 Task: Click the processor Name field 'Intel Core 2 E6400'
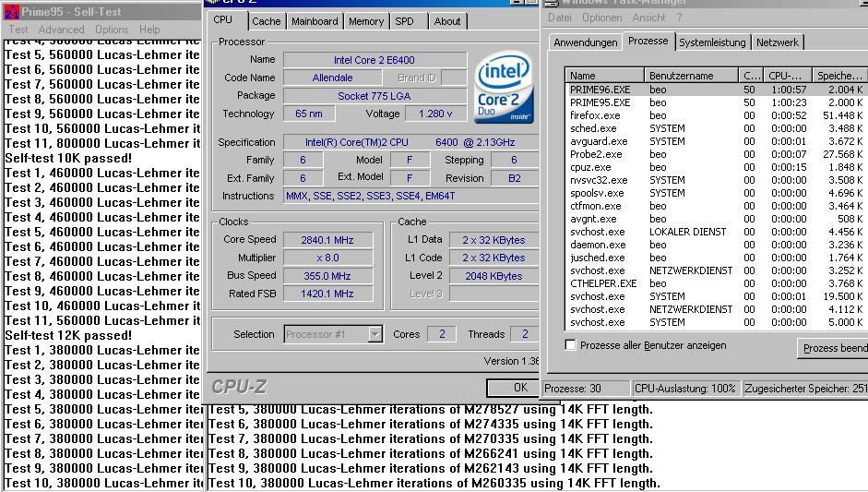coord(375,60)
